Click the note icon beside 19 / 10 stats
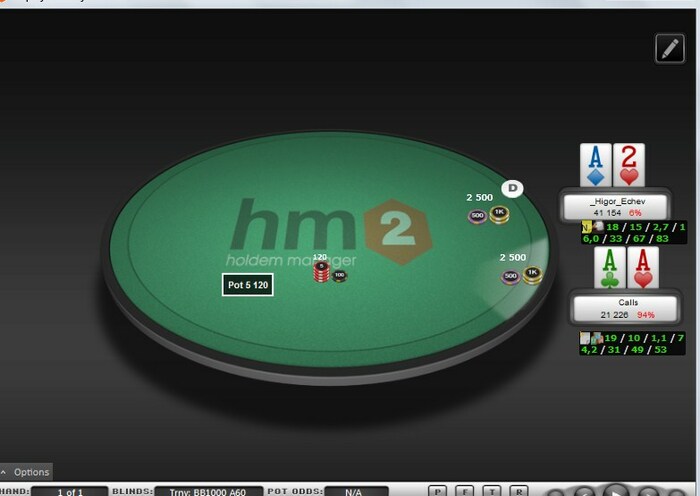700x496 pixels. (584, 338)
